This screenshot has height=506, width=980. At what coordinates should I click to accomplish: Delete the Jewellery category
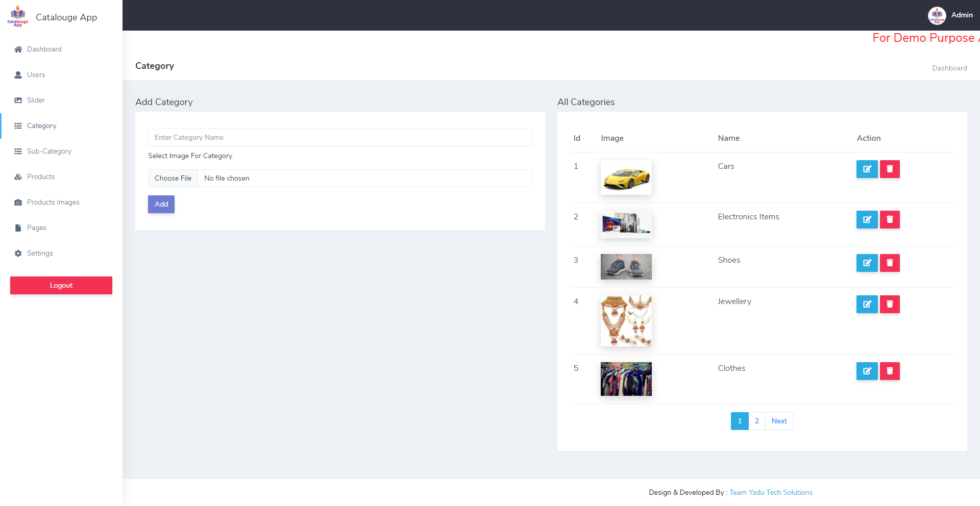[890, 304]
